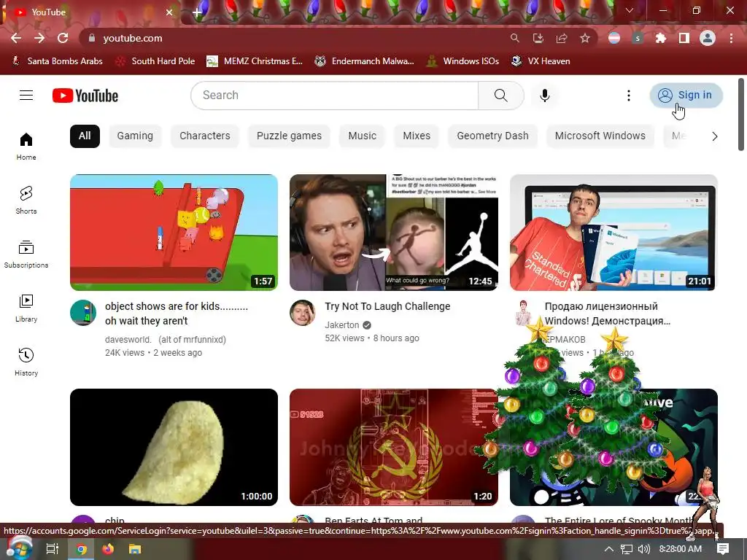Go to Home in sidebar

(x=26, y=146)
